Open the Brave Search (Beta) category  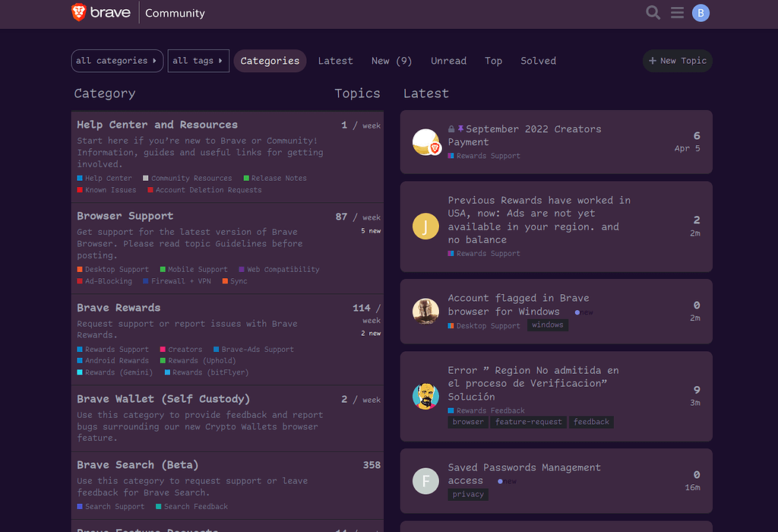point(137,464)
